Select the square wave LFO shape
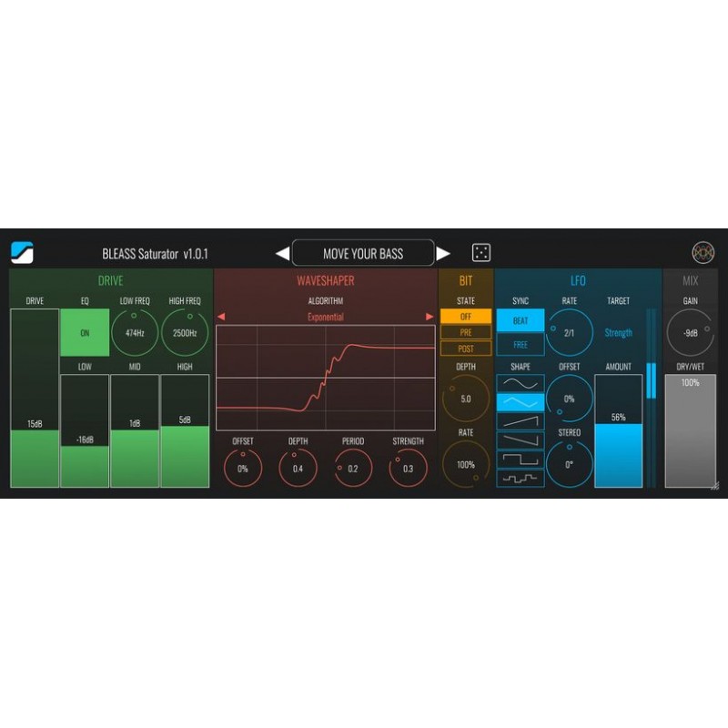This screenshot has width=728, height=728. pyautogui.click(x=521, y=458)
